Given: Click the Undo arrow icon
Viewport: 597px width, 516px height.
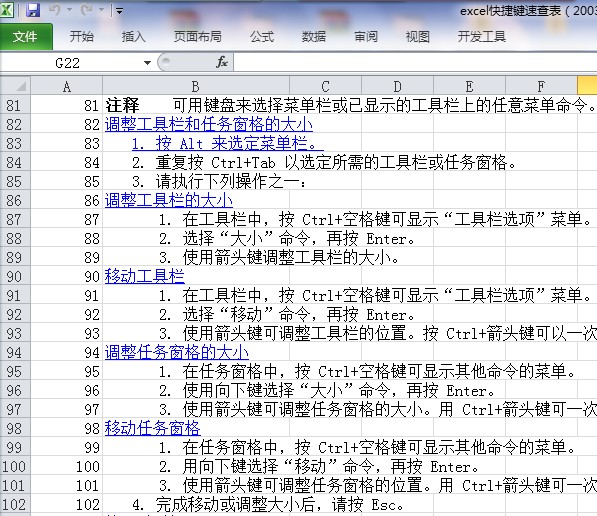Looking at the screenshot, I should click(54, 10).
